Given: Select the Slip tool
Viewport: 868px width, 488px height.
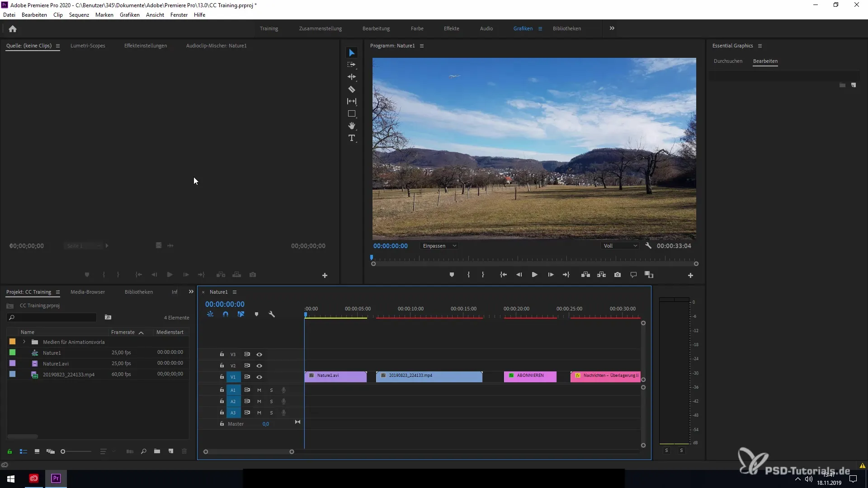Looking at the screenshot, I should 352,101.
